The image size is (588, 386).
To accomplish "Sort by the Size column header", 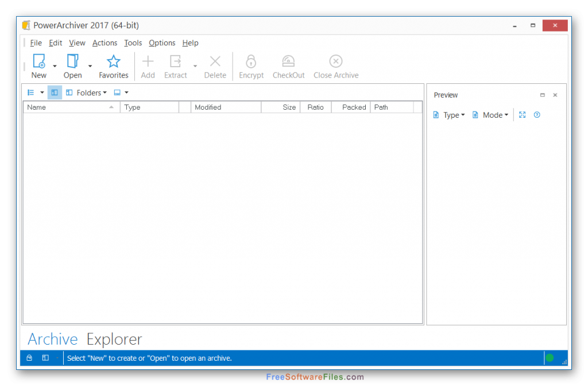I will point(280,107).
